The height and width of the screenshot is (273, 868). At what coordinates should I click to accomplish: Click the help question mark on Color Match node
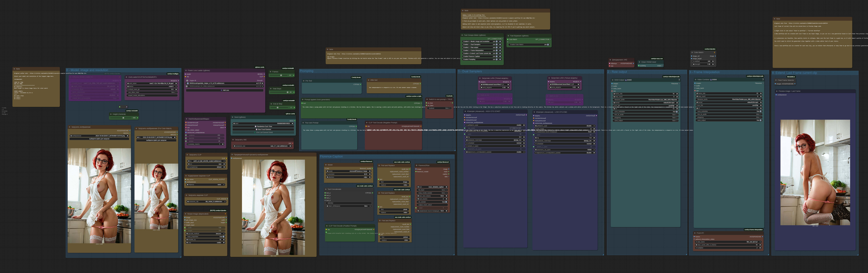point(714,52)
